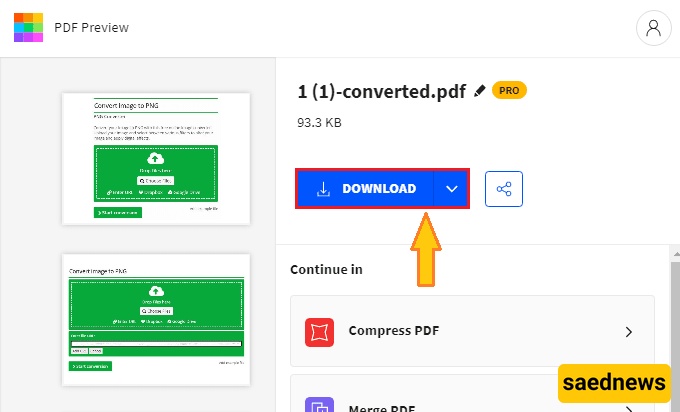This screenshot has width=680, height=412.
Task: Expand the Download options dropdown arrow
Action: point(452,189)
